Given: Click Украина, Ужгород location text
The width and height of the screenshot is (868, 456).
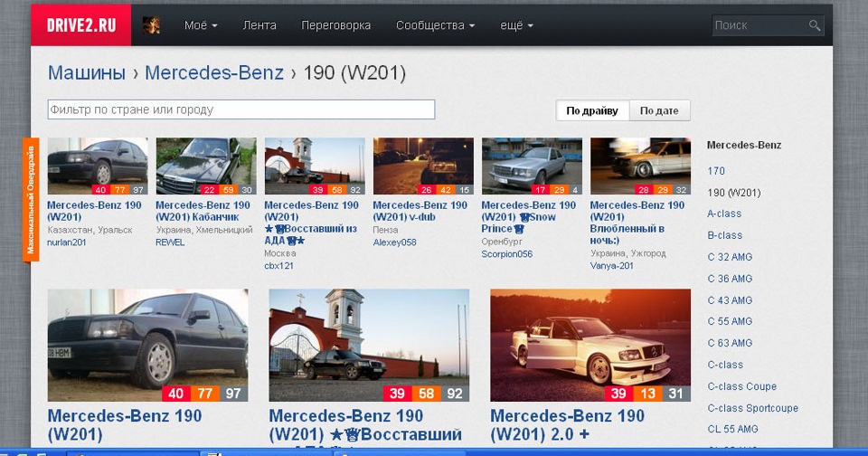Looking at the screenshot, I should pos(627,253).
